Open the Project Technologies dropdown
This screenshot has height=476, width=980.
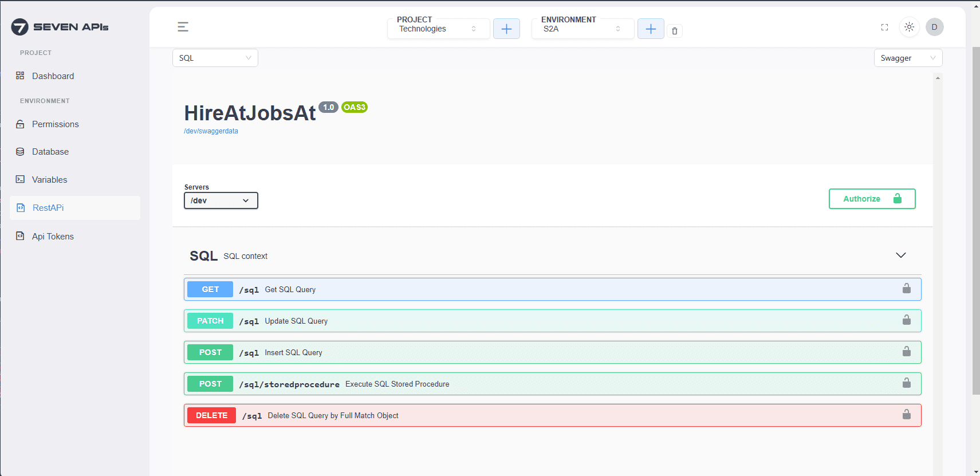[x=438, y=29]
